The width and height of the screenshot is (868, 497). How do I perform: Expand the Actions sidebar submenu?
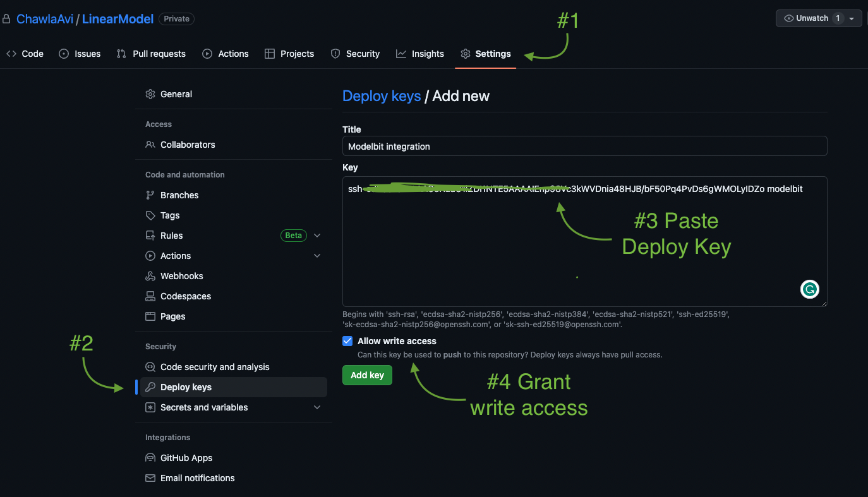[x=317, y=256]
